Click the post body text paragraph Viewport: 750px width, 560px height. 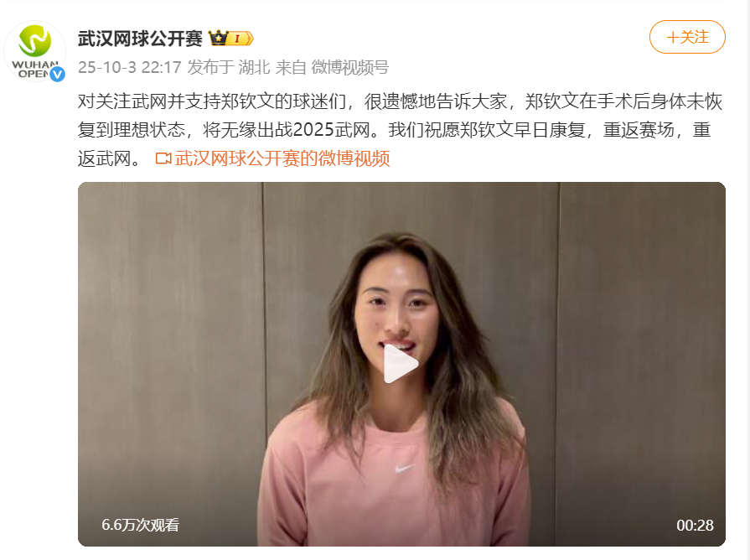click(401, 130)
